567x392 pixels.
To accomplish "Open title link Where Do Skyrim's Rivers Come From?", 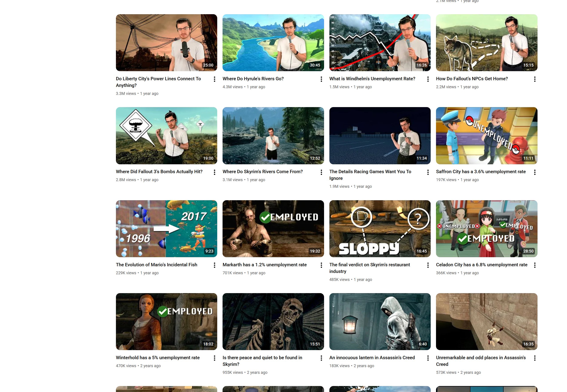I will pos(262,172).
